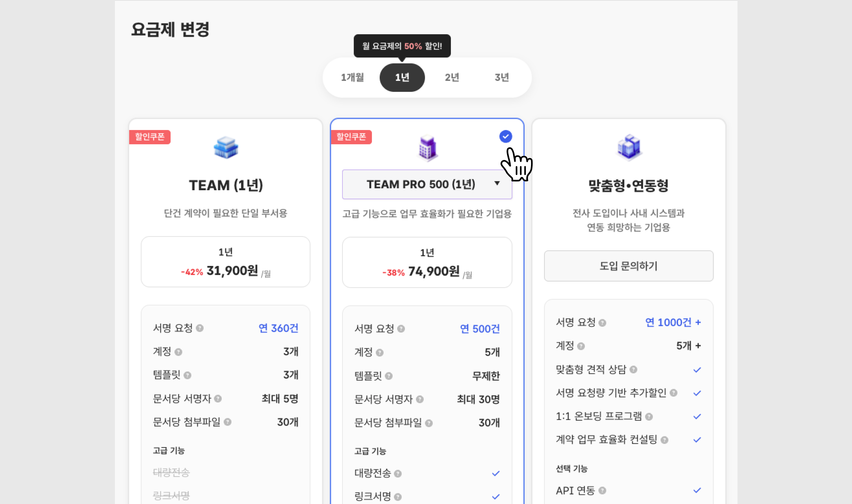The height and width of the screenshot is (504, 852).
Task: Show help for 맞춤형 견적 상담
Action: pyautogui.click(x=633, y=370)
